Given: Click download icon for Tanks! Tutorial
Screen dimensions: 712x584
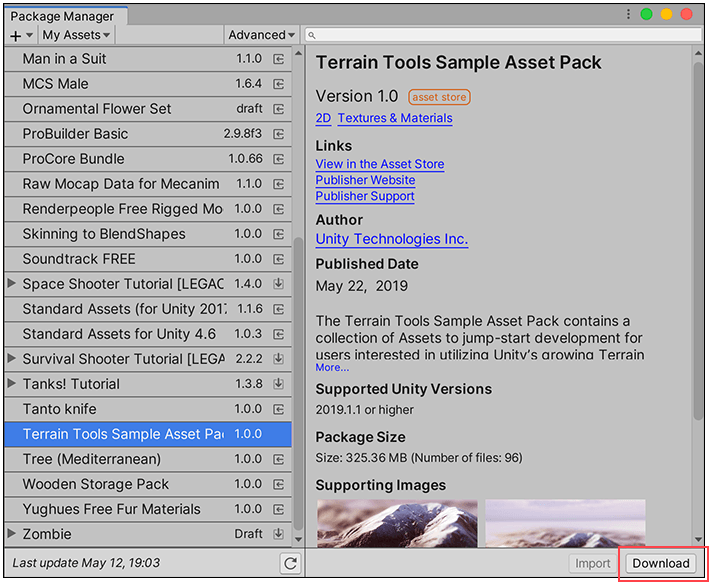Looking at the screenshot, I should 278,384.
